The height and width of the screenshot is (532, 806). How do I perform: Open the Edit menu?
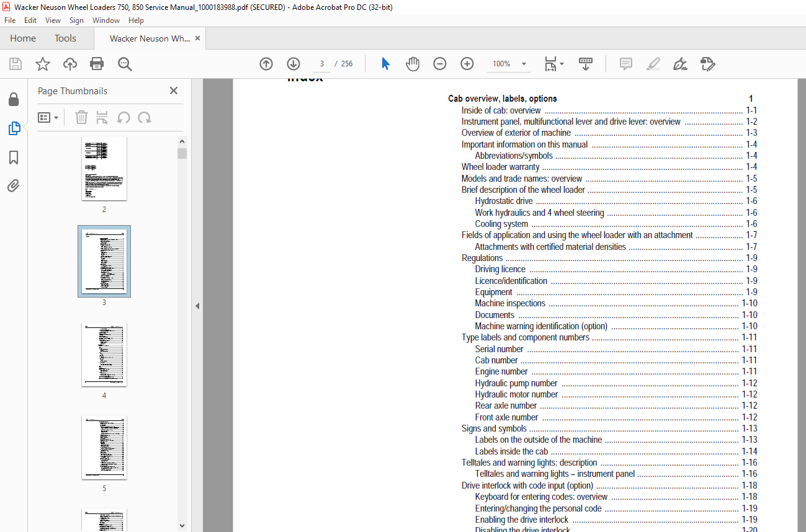(x=30, y=20)
